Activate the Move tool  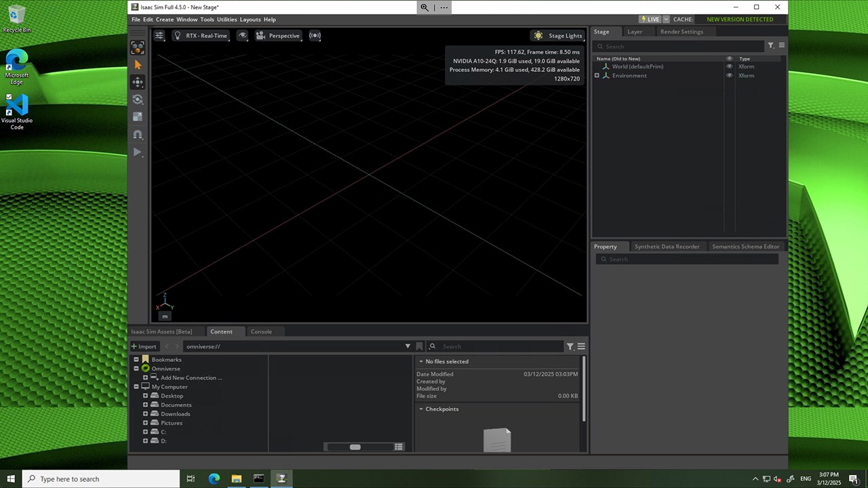click(x=138, y=82)
